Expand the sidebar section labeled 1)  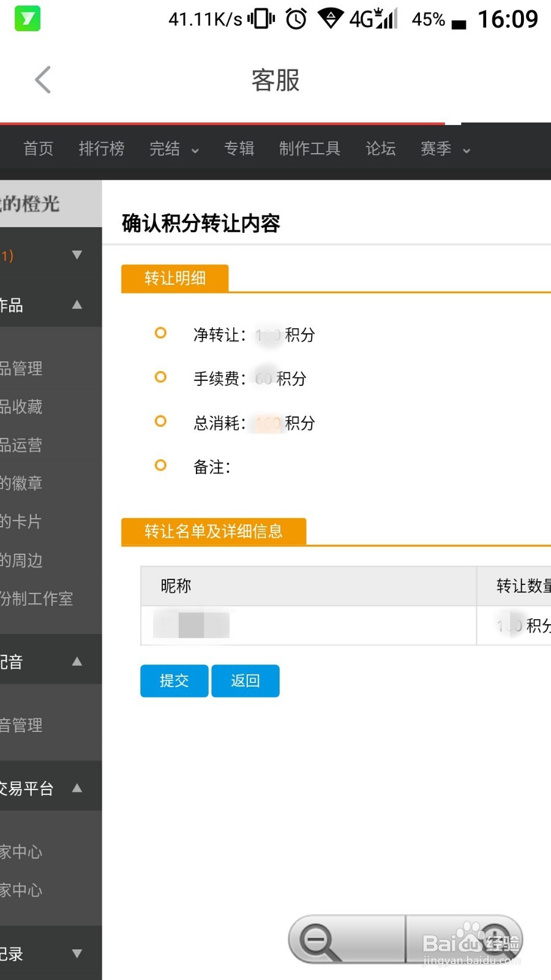51,255
